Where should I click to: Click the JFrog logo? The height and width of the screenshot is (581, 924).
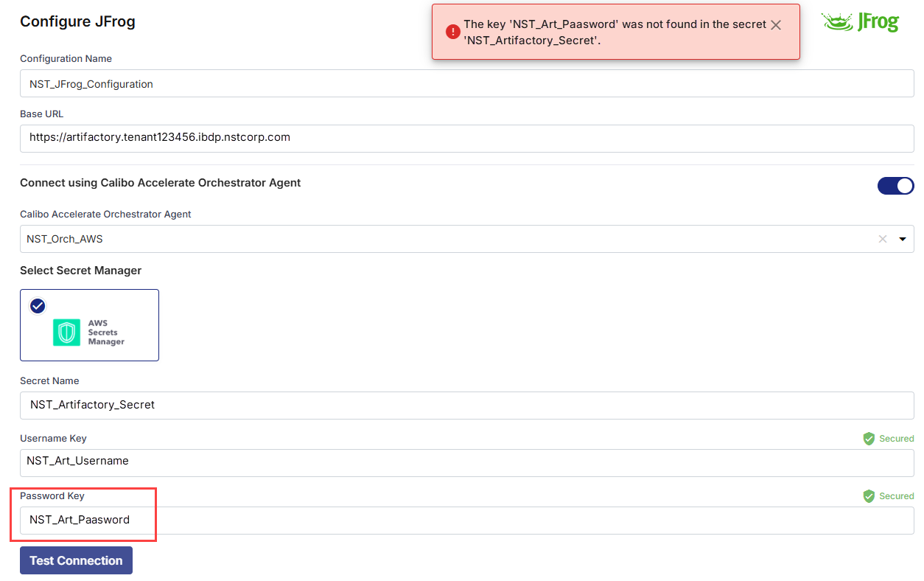click(860, 22)
